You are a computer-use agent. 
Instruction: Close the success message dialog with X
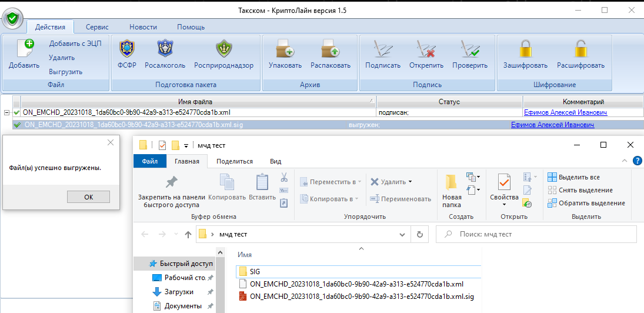[110, 142]
